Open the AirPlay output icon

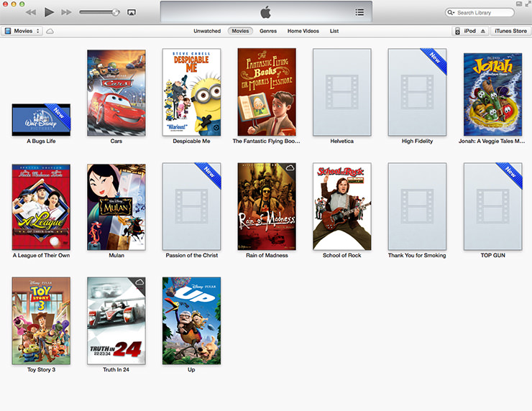coord(132,12)
